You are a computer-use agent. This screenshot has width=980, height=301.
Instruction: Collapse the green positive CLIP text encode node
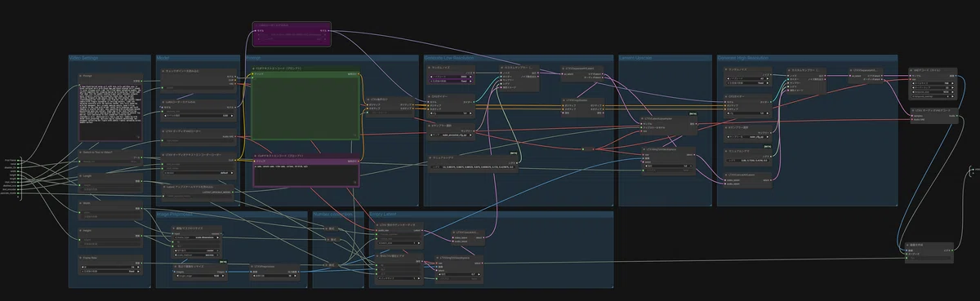point(255,73)
